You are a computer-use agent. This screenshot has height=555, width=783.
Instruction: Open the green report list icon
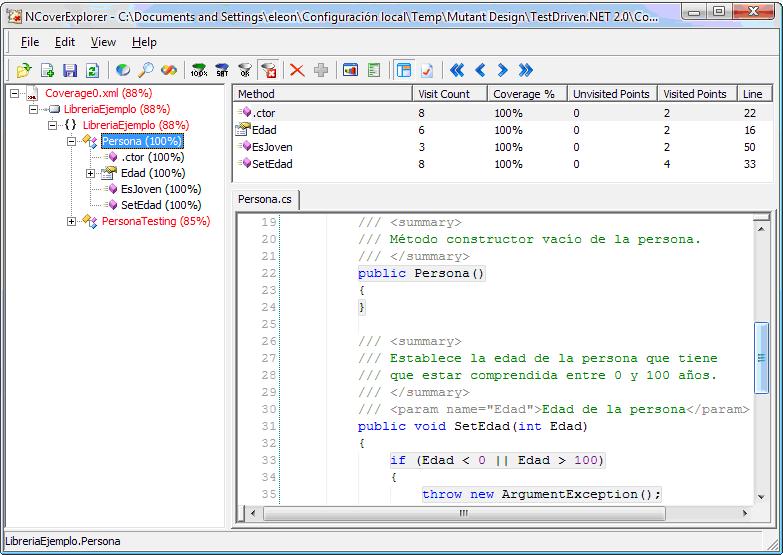click(x=374, y=70)
